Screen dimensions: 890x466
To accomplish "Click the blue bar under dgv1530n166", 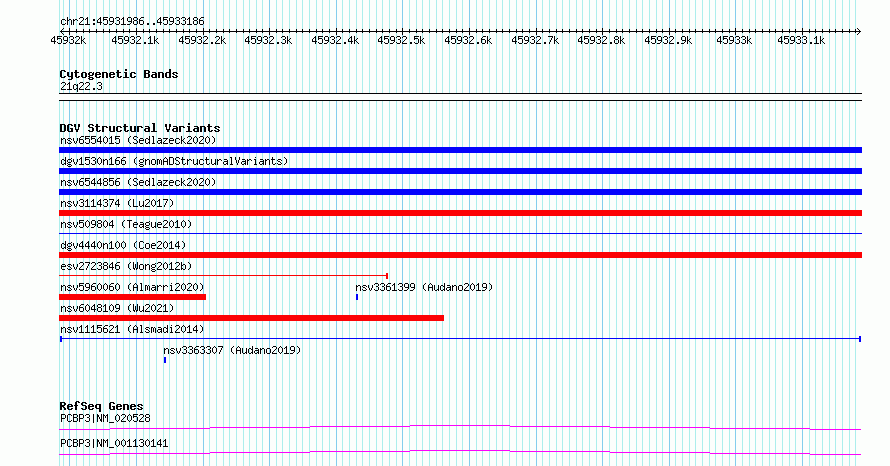I will [460, 171].
